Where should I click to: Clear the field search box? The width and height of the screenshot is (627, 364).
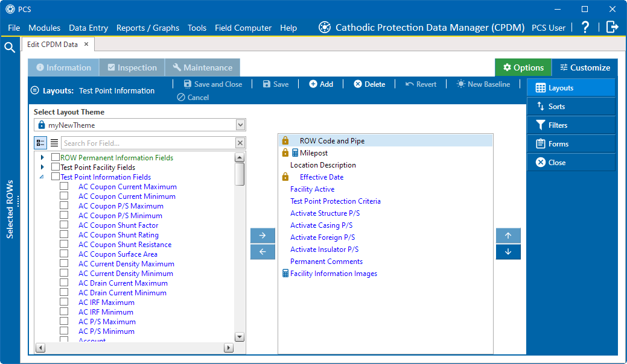click(240, 143)
